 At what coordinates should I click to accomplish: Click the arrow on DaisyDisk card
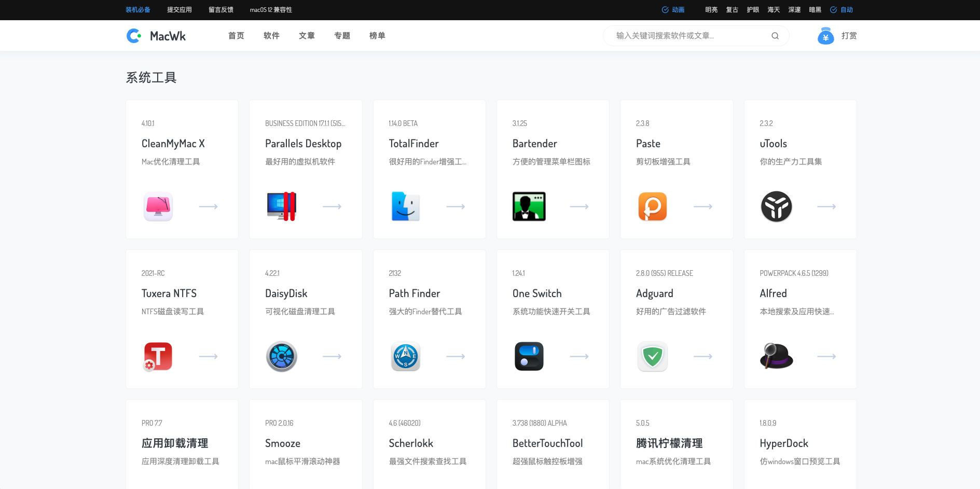click(x=332, y=356)
